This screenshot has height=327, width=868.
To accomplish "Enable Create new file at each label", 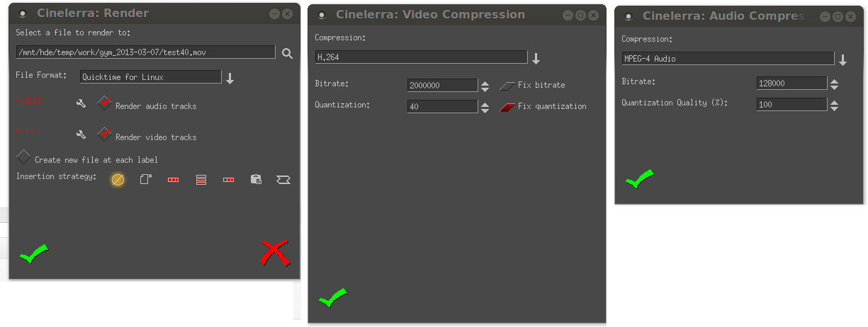I will tap(24, 157).
